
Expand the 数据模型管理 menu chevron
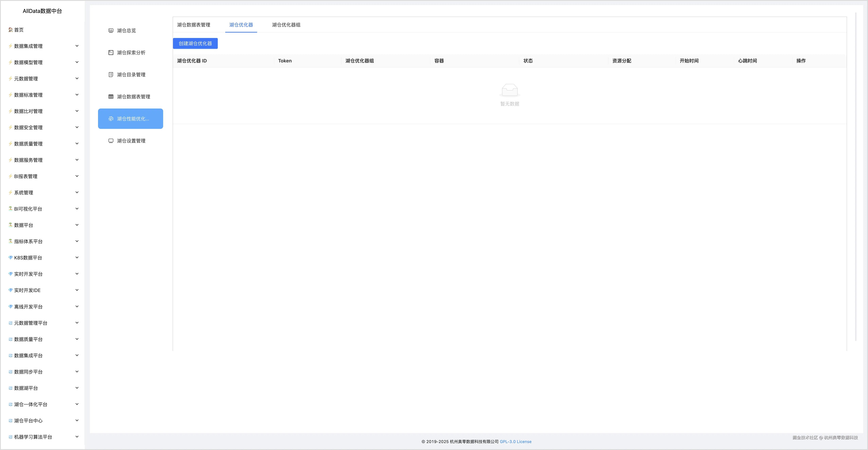pos(77,62)
